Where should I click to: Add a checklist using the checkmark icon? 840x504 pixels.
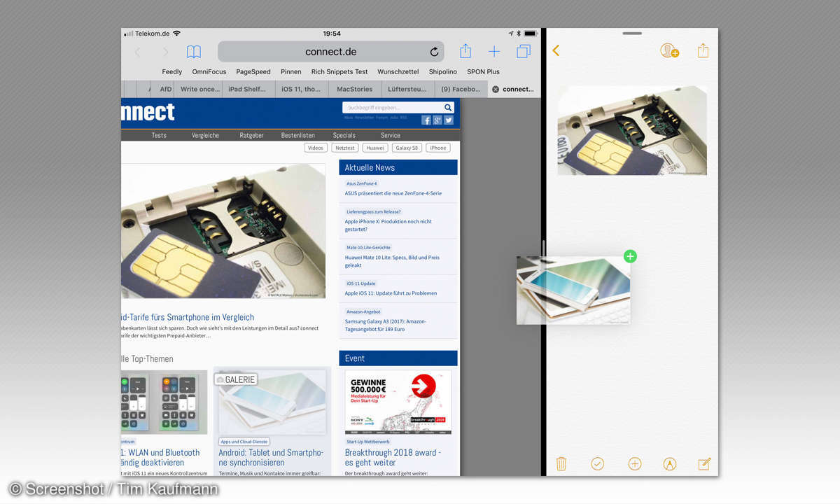[597, 463]
